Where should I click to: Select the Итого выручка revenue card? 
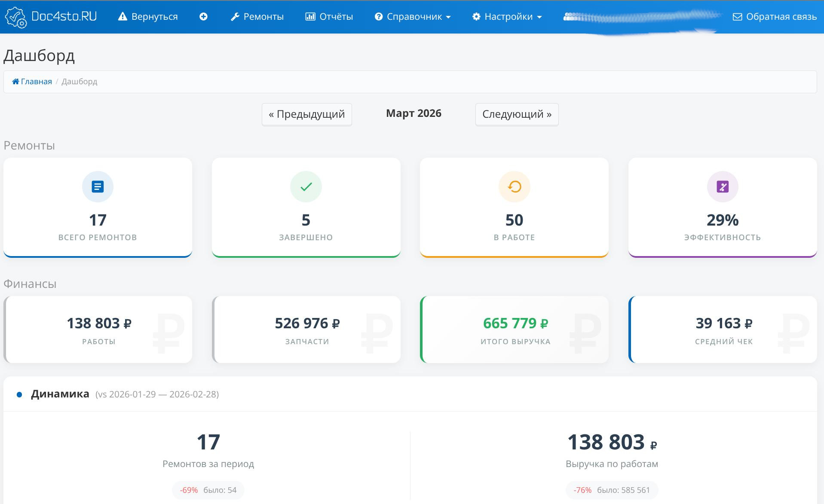click(x=515, y=330)
